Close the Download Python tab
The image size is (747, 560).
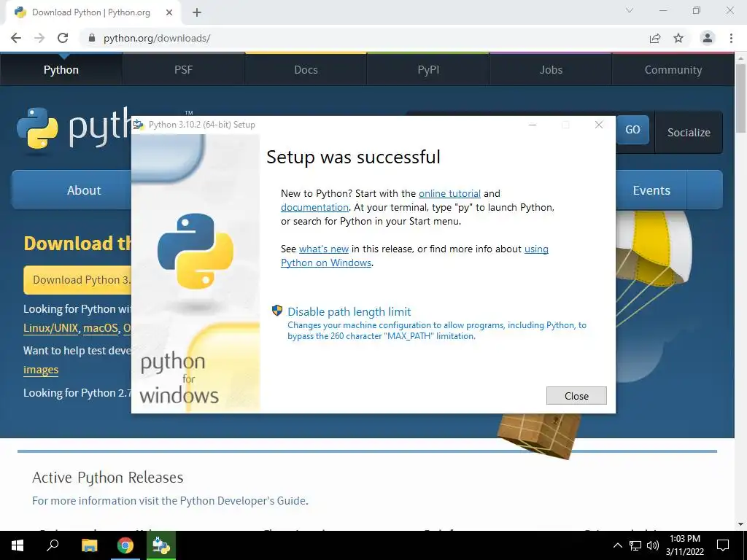click(169, 13)
